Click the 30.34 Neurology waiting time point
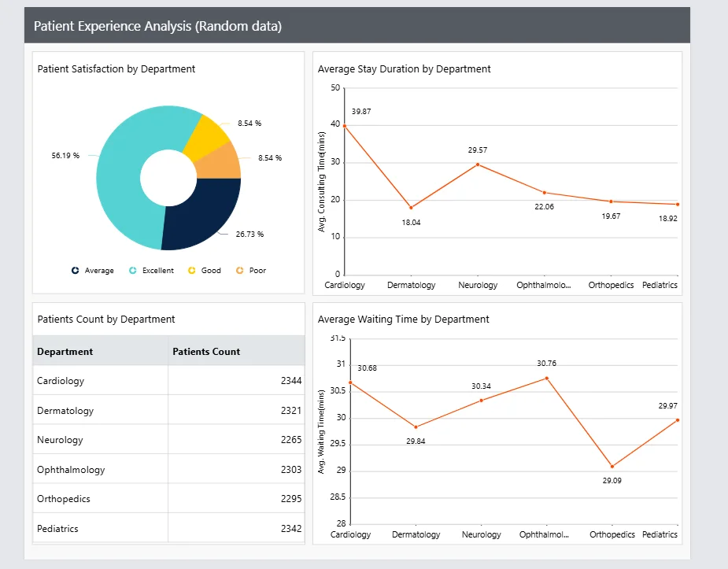 [482, 401]
